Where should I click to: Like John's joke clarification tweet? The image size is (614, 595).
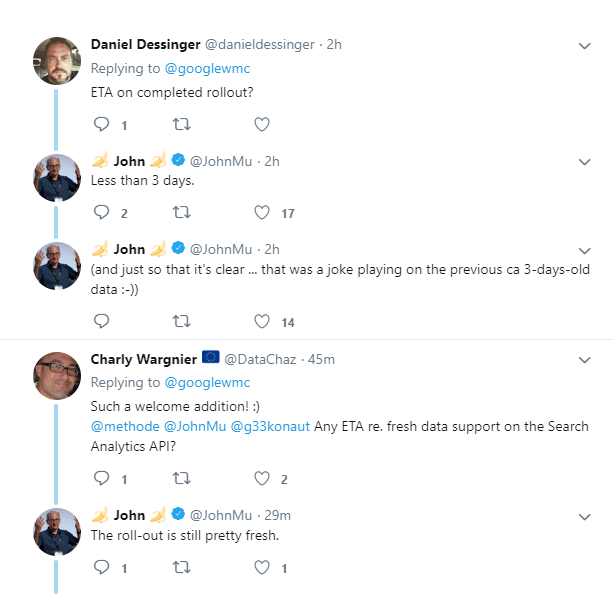(261, 322)
